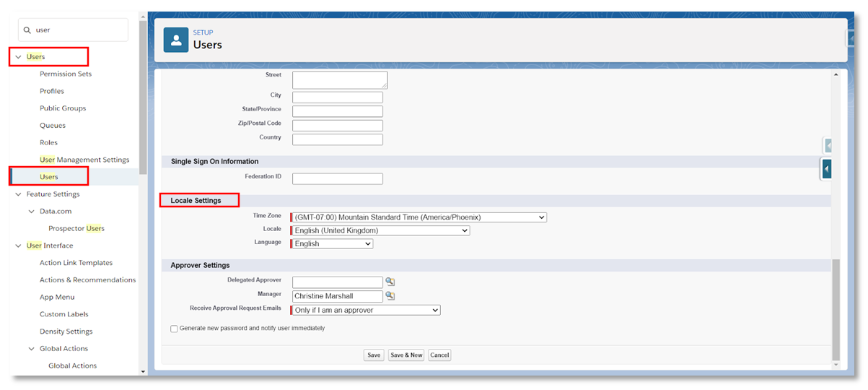Image resolution: width=868 pixels, height=390 pixels.
Task: Open Permission Sets in sidebar
Action: click(66, 74)
